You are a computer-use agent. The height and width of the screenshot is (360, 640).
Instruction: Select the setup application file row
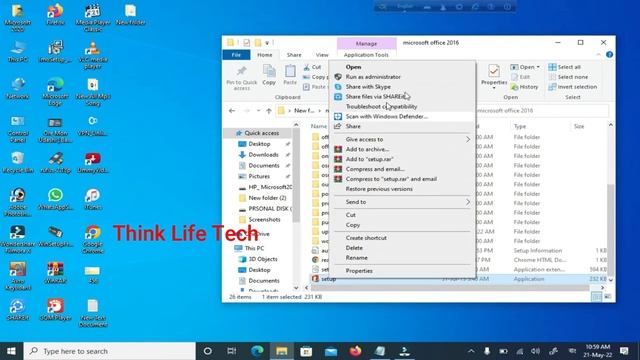(459, 279)
